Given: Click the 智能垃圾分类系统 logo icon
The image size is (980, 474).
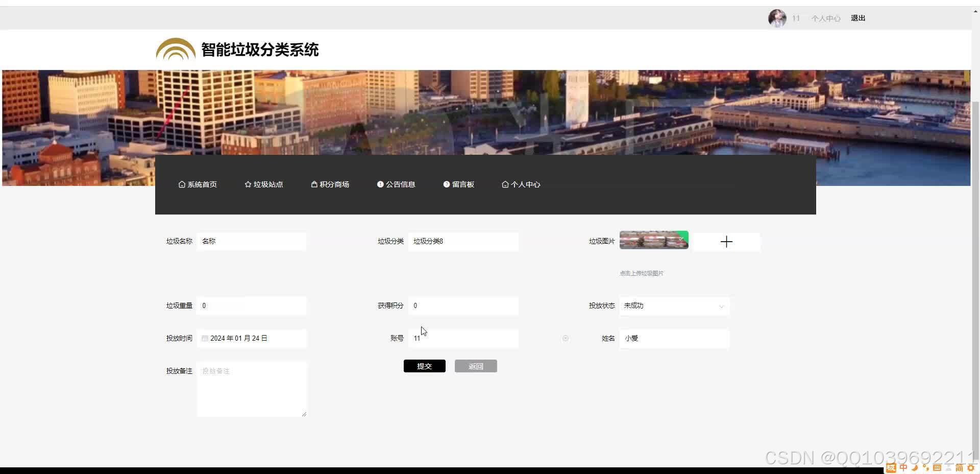Looking at the screenshot, I should tap(176, 50).
